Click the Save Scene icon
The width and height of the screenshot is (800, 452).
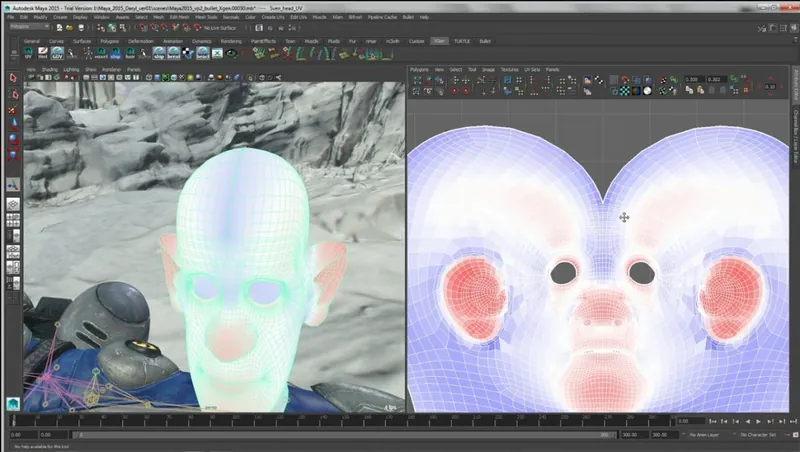tap(81, 28)
